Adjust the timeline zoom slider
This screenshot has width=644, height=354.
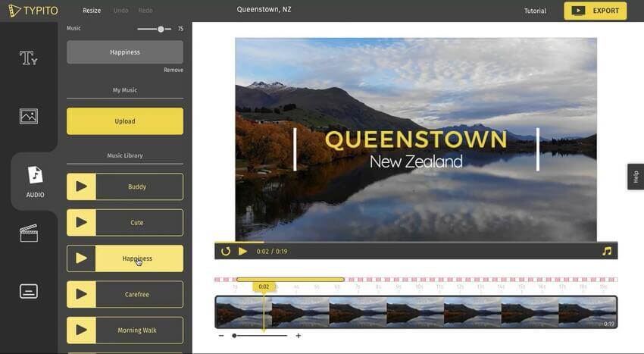(234, 336)
